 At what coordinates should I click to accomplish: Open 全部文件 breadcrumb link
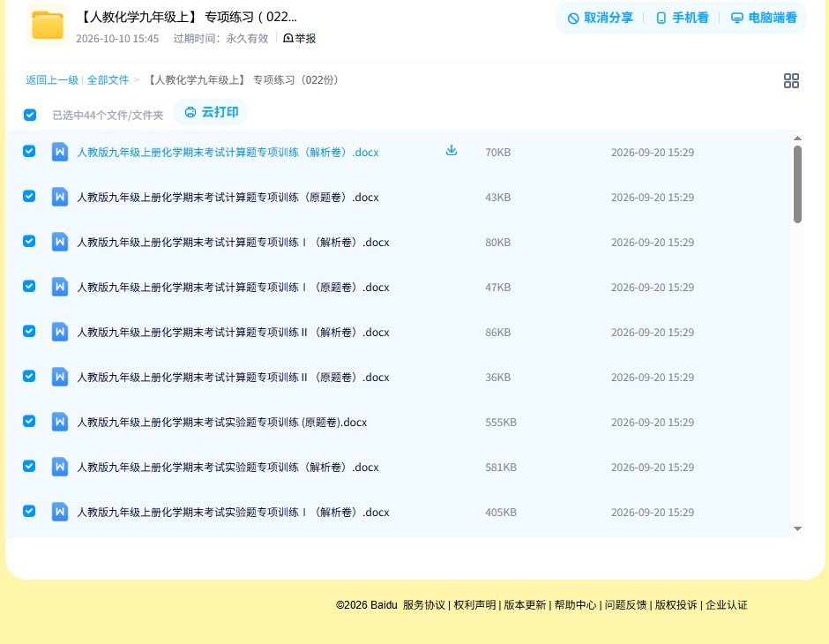[108, 80]
